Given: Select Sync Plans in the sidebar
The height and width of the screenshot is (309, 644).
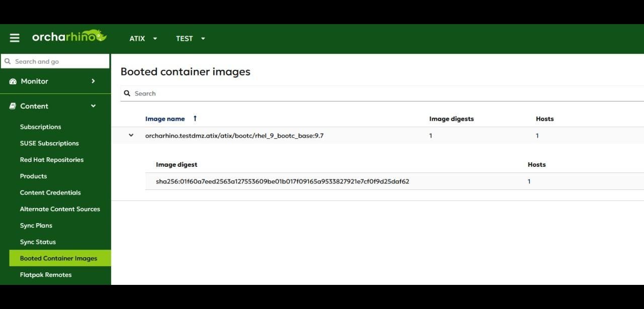Looking at the screenshot, I should (x=36, y=226).
